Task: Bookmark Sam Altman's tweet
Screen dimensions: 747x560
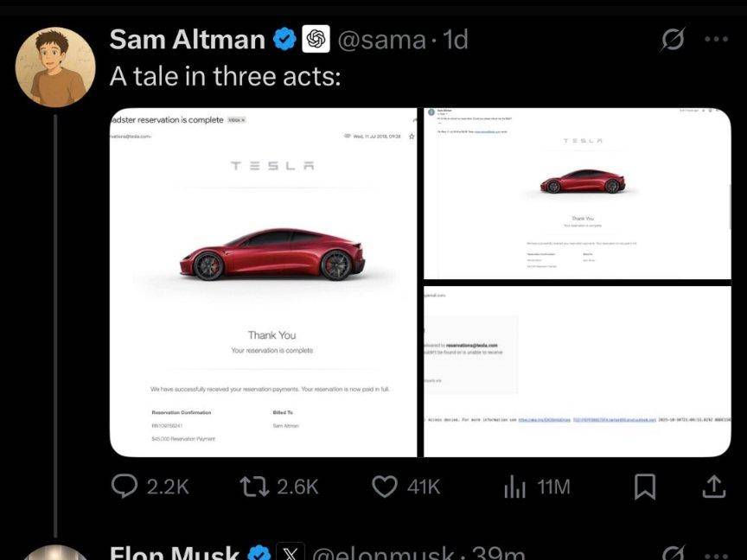Action: pyautogui.click(x=645, y=487)
